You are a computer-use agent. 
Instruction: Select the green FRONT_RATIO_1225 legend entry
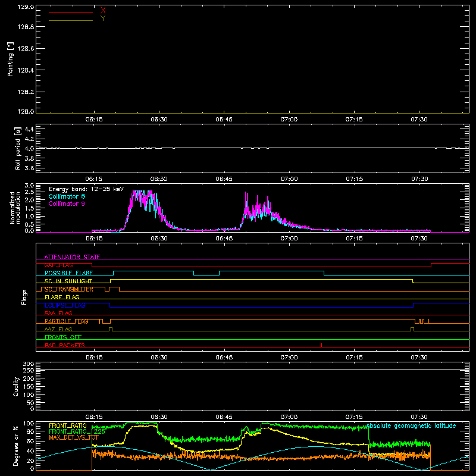(x=77, y=431)
